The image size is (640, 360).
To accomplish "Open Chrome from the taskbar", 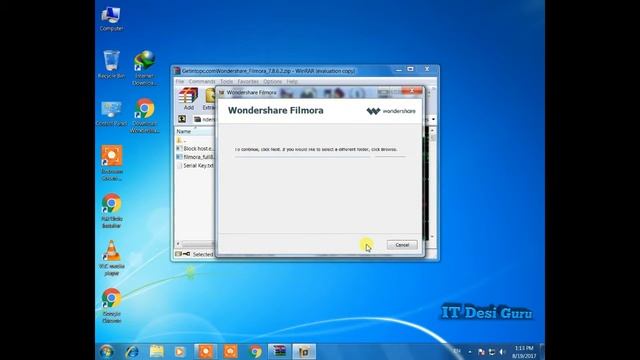I will 256,351.
